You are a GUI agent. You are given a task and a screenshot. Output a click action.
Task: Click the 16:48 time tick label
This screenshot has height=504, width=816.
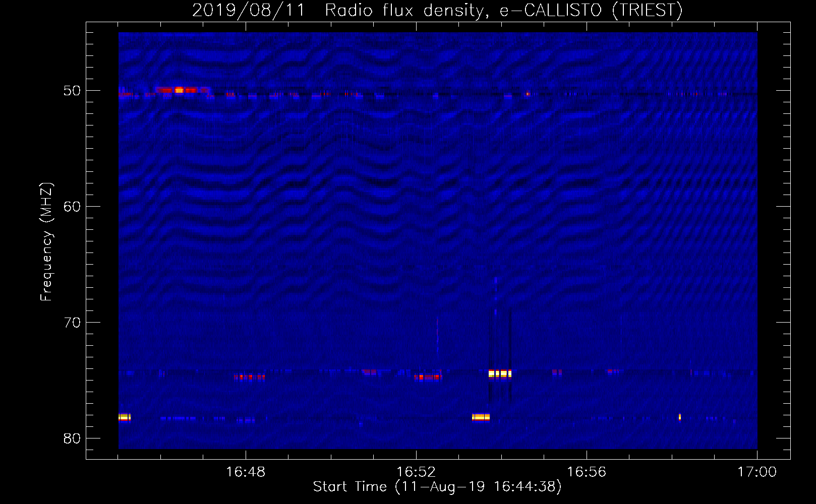[x=246, y=472]
